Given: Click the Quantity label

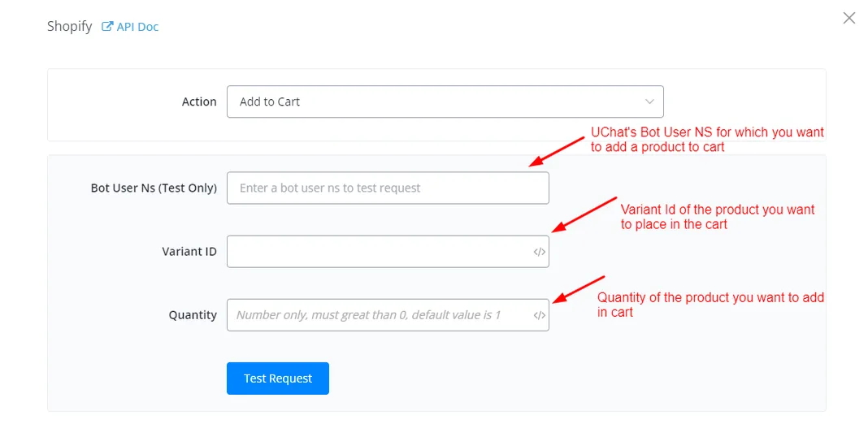Looking at the screenshot, I should coord(193,315).
